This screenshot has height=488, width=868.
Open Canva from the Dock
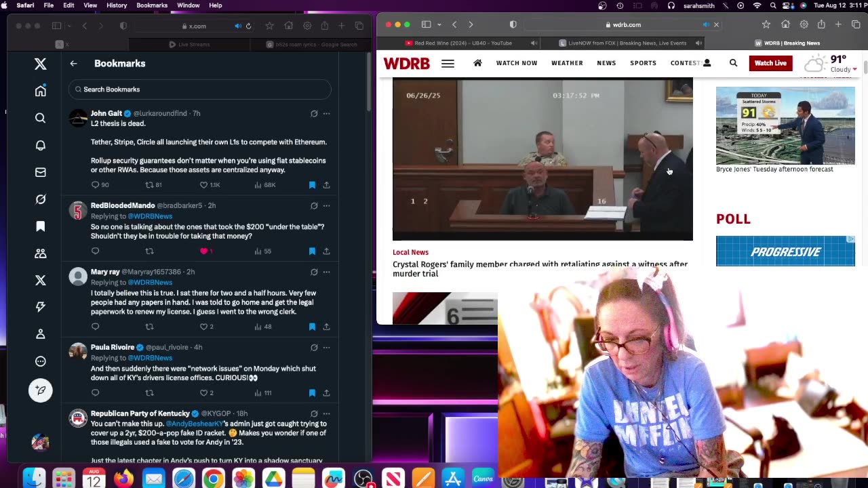pos(483,479)
